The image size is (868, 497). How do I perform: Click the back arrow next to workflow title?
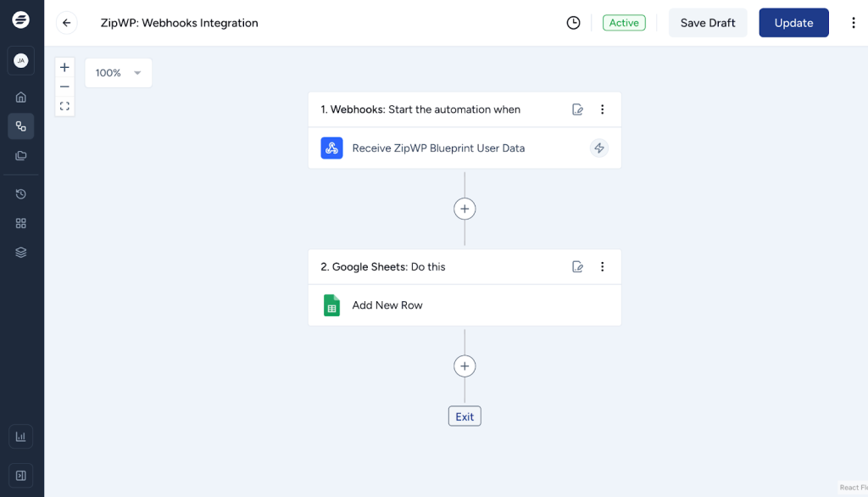(x=66, y=23)
